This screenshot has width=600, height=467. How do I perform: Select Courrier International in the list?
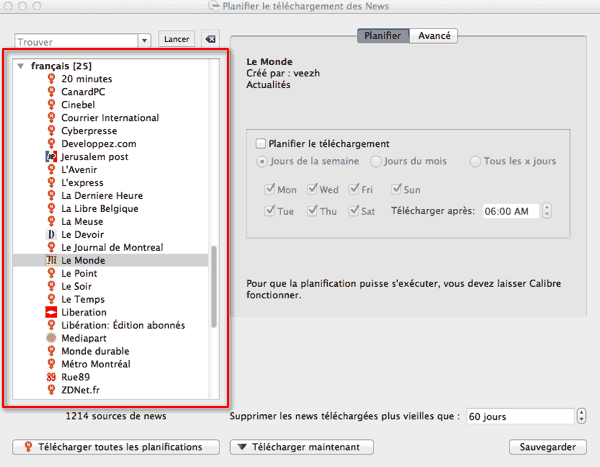click(110, 118)
